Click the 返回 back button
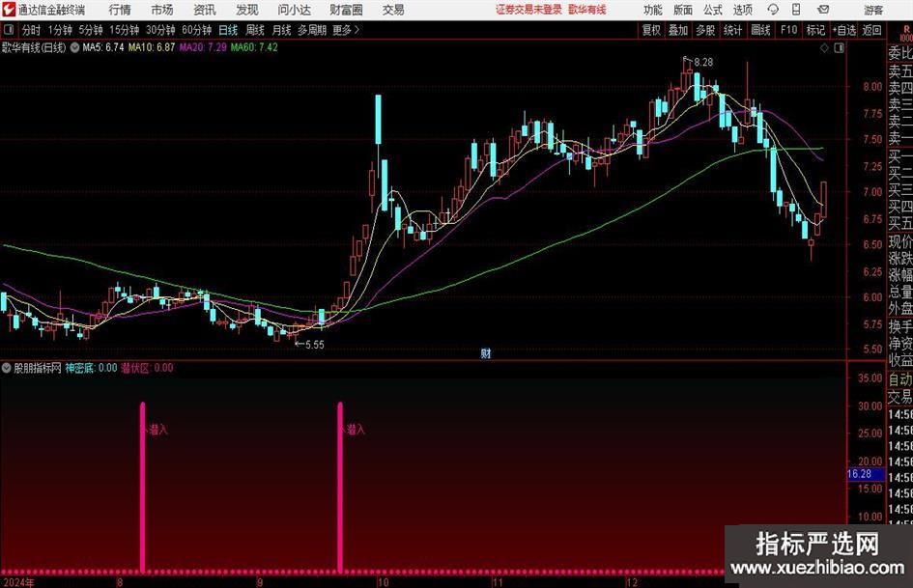 [x=871, y=30]
